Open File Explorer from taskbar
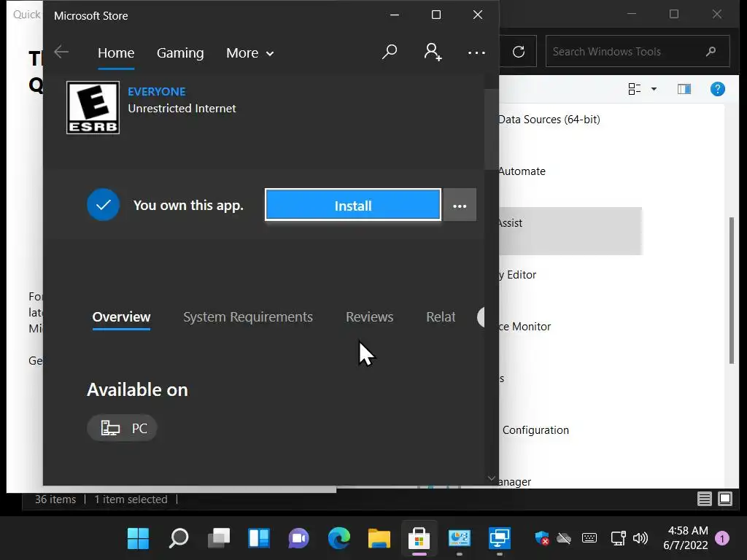Screen dimensions: 747x560 click(379, 539)
